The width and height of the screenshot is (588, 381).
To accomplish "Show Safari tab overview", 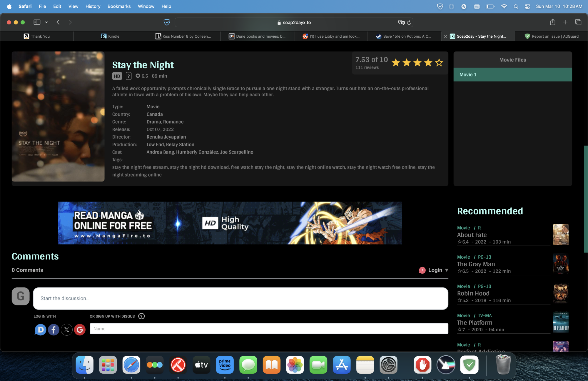I will coord(578,22).
